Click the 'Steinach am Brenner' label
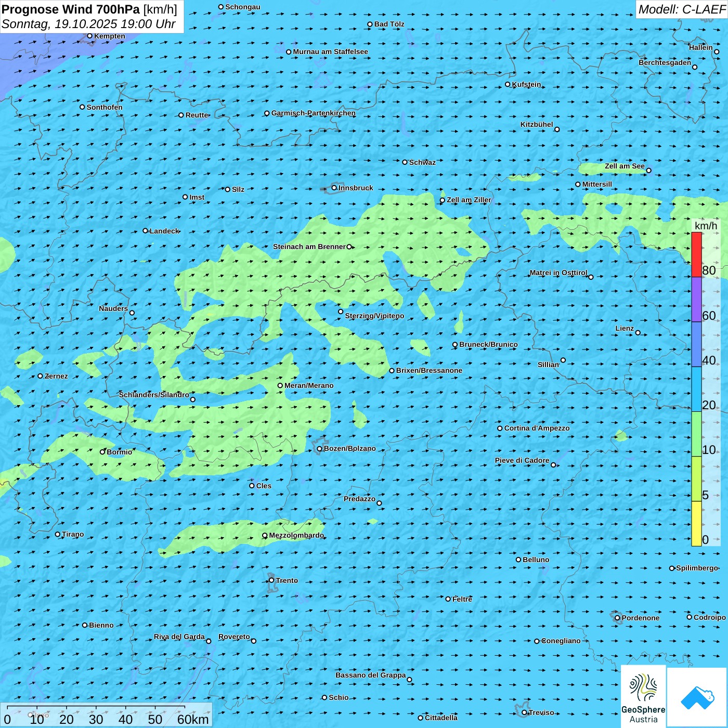Image resolution: width=728 pixels, height=728 pixels. [x=309, y=246]
